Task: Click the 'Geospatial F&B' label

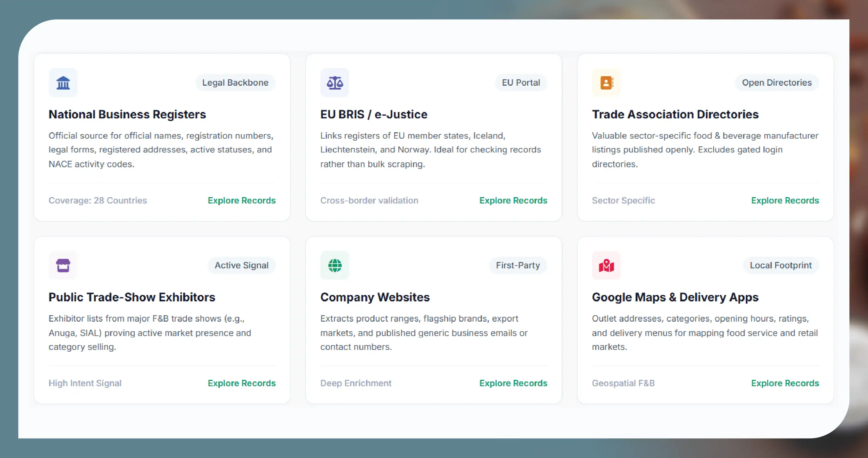Action: coord(623,383)
